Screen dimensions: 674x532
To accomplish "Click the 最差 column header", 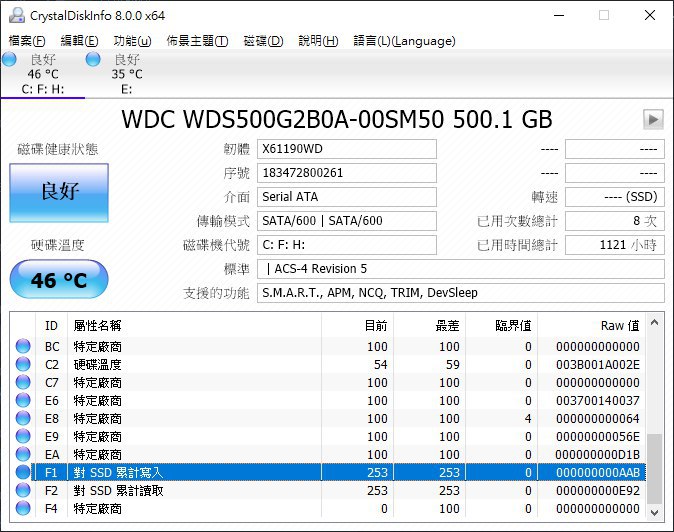I will click(x=430, y=326).
